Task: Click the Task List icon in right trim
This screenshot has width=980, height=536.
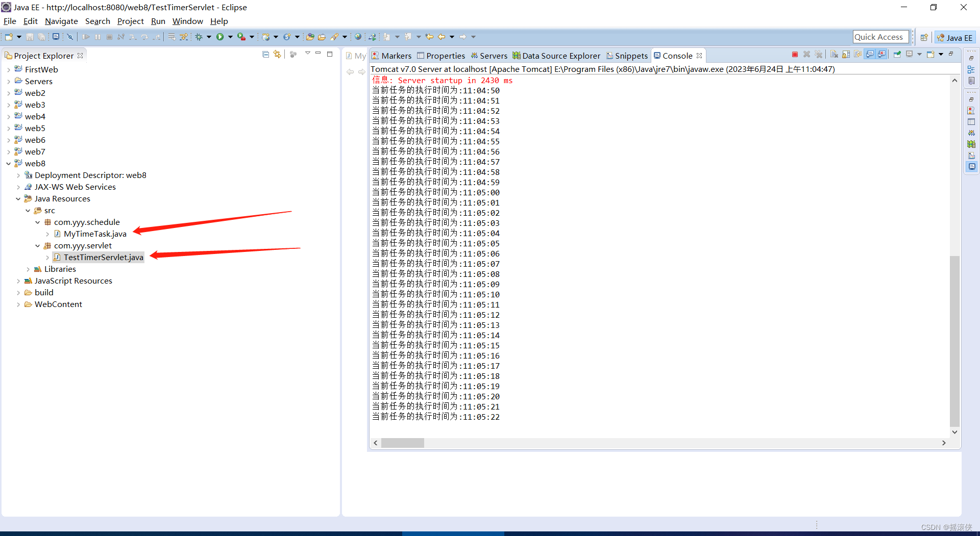Action: pyautogui.click(x=971, y=81)
